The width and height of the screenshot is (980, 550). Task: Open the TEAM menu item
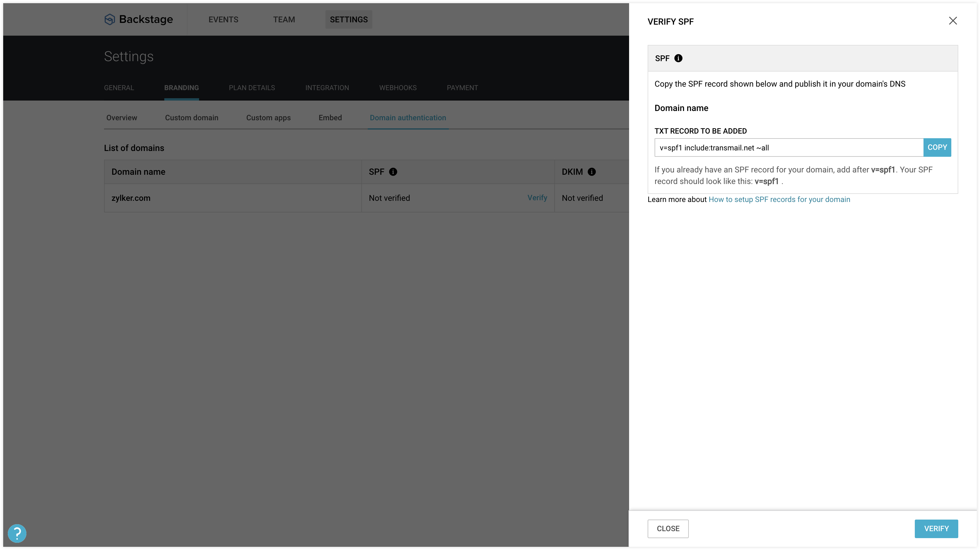click(284, 19)
